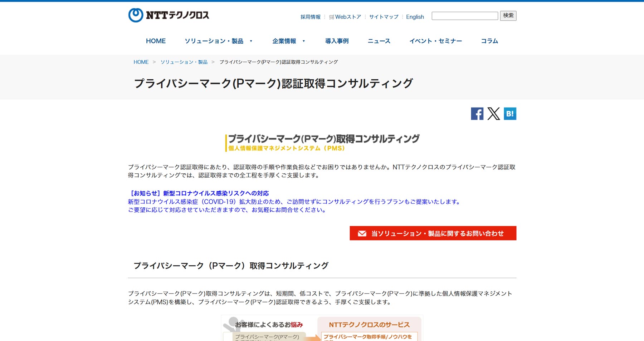The width and height of the screenshot is (644, 341).
Task: Open the 採用情報 link
Action: 311,17
